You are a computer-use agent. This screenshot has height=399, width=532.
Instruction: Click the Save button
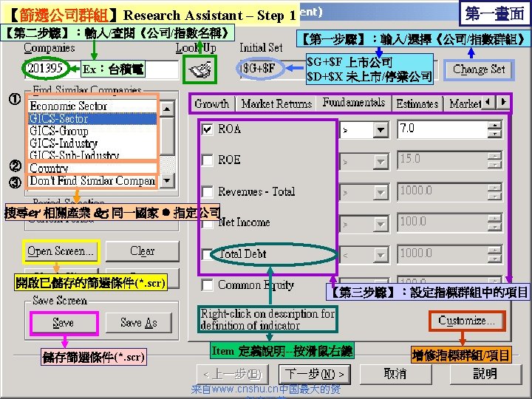[64, 323]
